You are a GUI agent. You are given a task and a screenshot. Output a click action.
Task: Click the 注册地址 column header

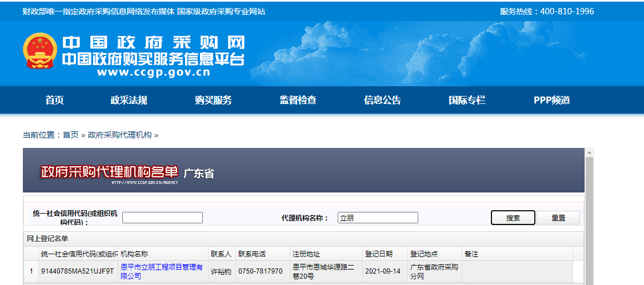(326, 254)
